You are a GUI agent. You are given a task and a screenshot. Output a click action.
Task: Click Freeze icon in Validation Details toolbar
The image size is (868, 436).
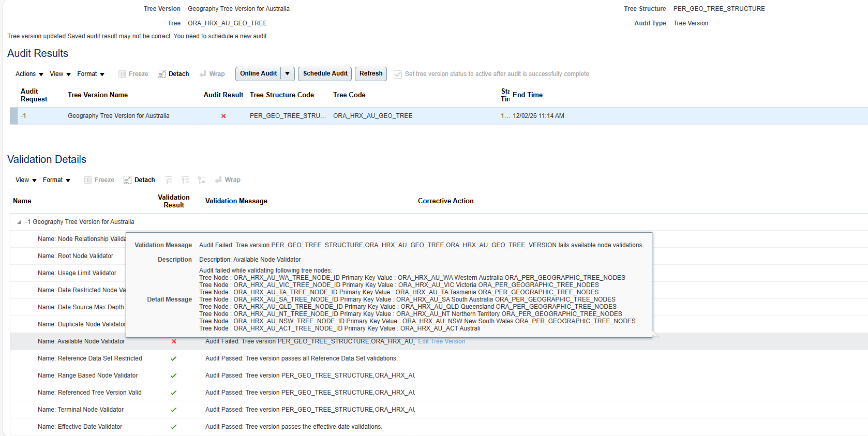pyautogui.click(x=88, y=180)
